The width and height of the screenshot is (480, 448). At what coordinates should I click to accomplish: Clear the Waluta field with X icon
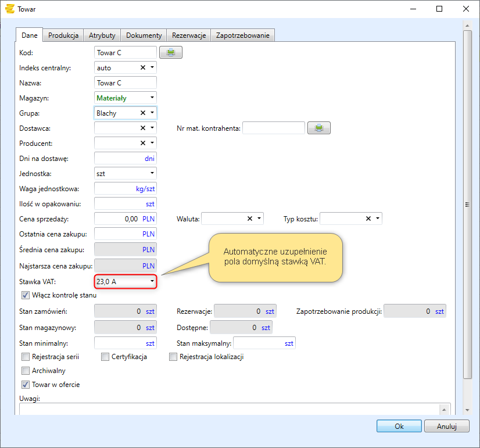250,218
